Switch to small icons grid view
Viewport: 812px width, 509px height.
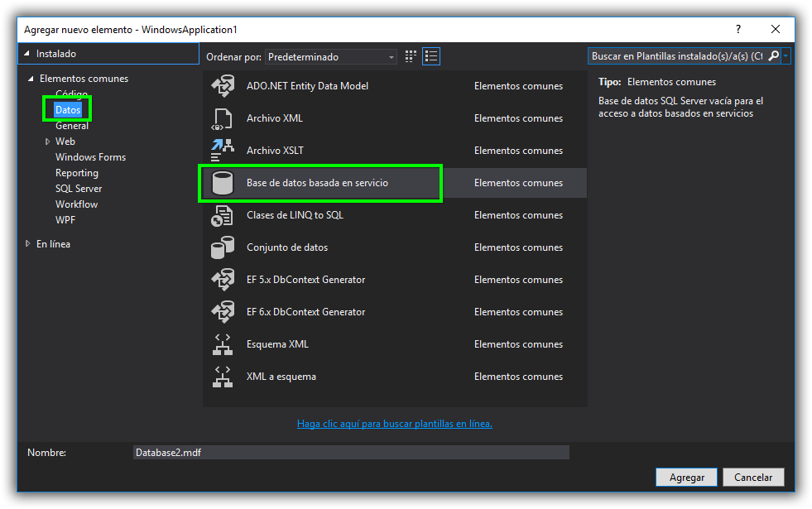click(x=411, y=56)
